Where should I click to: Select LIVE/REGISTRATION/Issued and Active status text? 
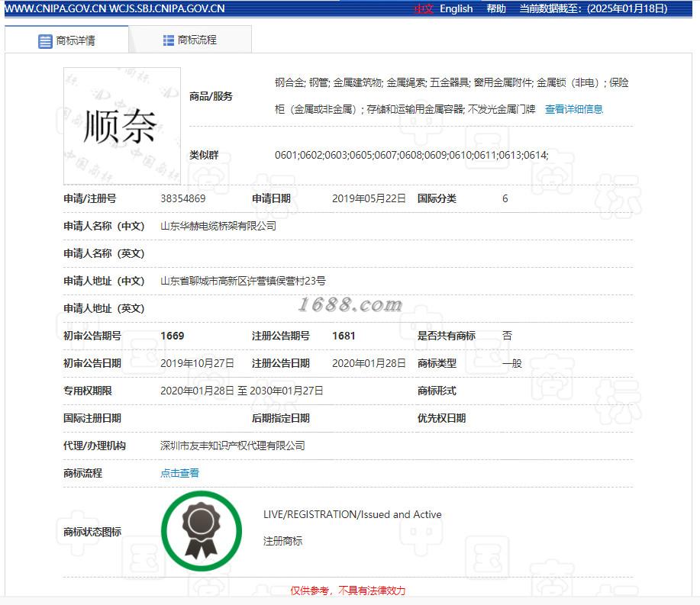pos(352,514)
